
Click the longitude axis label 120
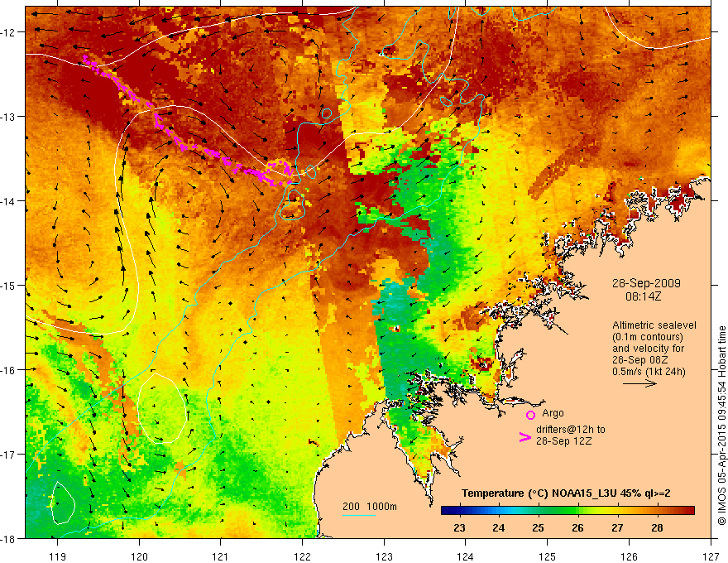tap(139, 556)
